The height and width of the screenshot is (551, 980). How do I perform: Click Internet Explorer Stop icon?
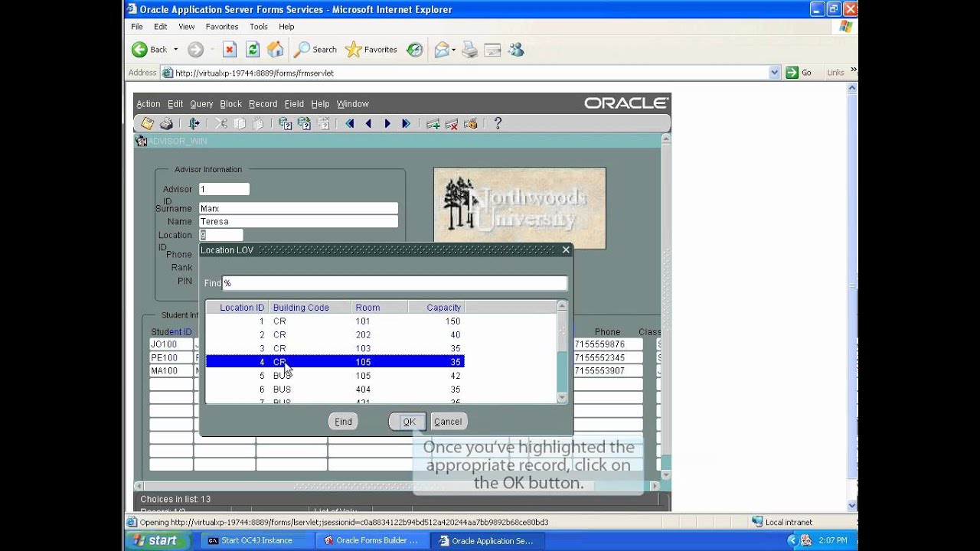(230, 50)
